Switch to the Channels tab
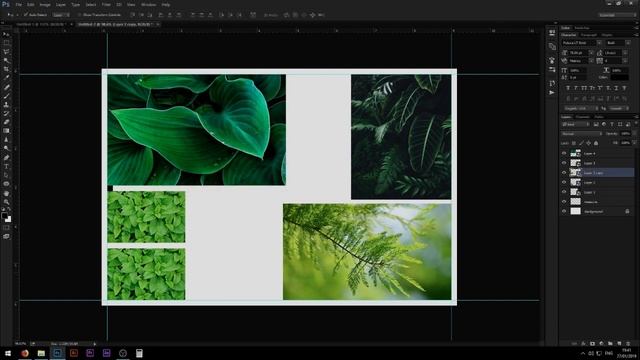The image size is (640, 360). pos(582,117)
